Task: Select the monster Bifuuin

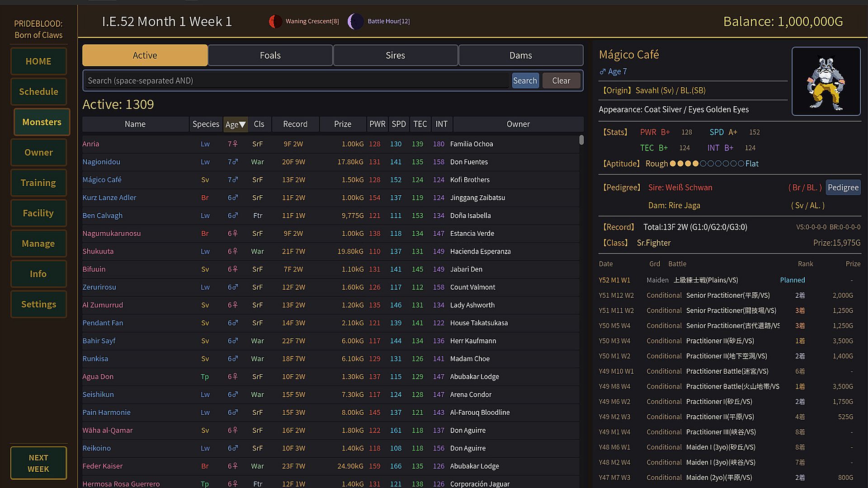Action: [x=330, y=269]
